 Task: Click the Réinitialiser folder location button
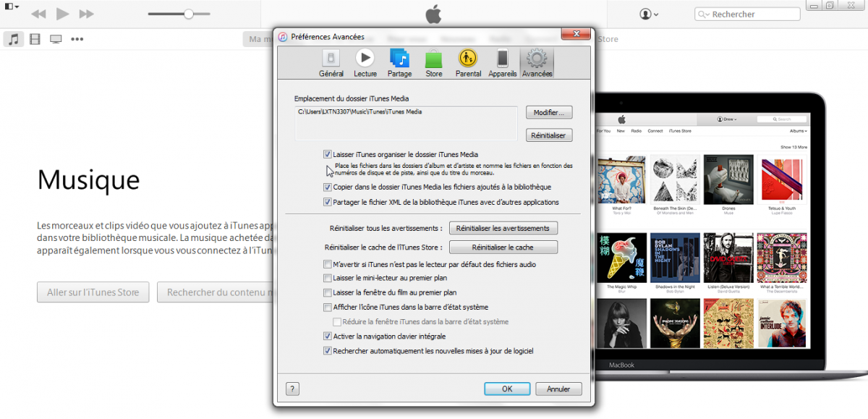550,135
